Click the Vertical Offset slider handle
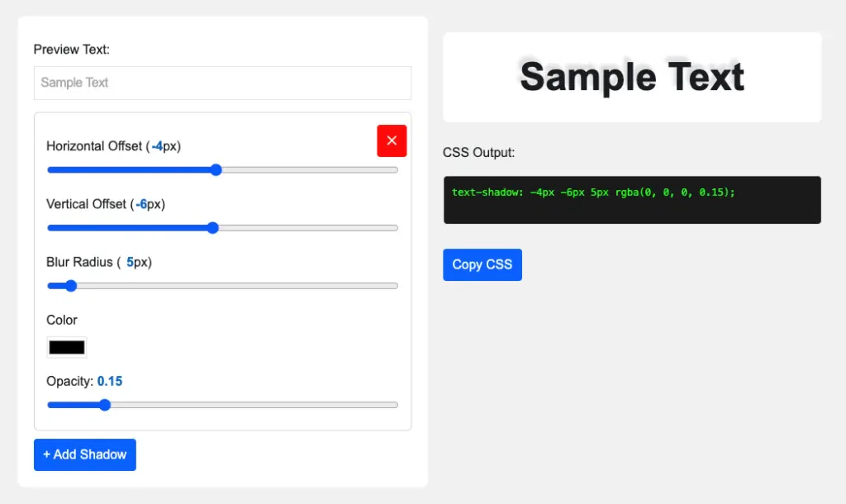This screenshot has height=504, width=846. (212, 227)
